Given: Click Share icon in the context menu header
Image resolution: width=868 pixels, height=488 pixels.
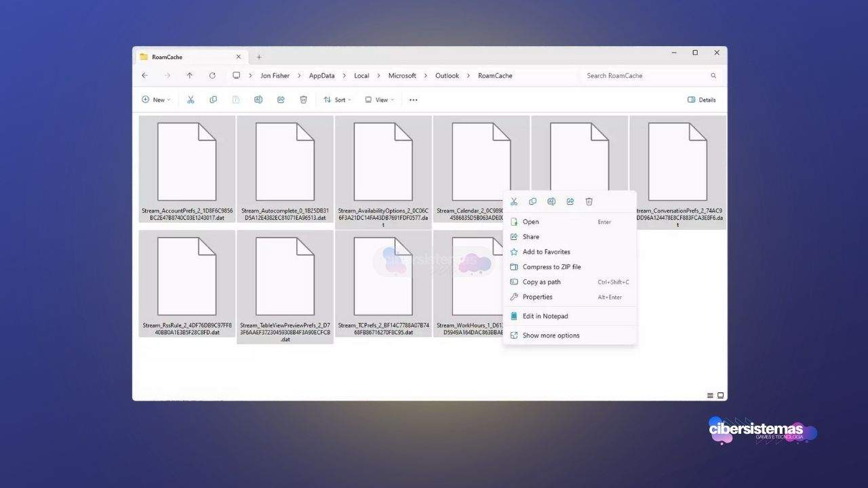Looking at the screenshot, I should coord(570,201).
